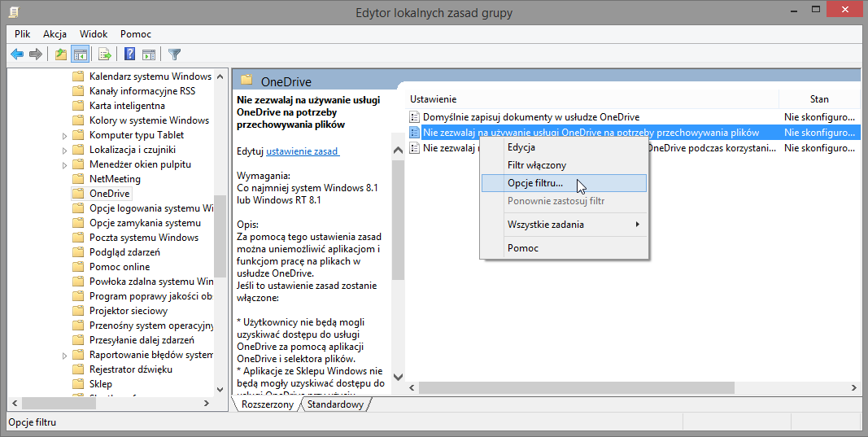868x437 pixels.
Task: Choose Edycja from the context menu
Action: tap(564, 147)
